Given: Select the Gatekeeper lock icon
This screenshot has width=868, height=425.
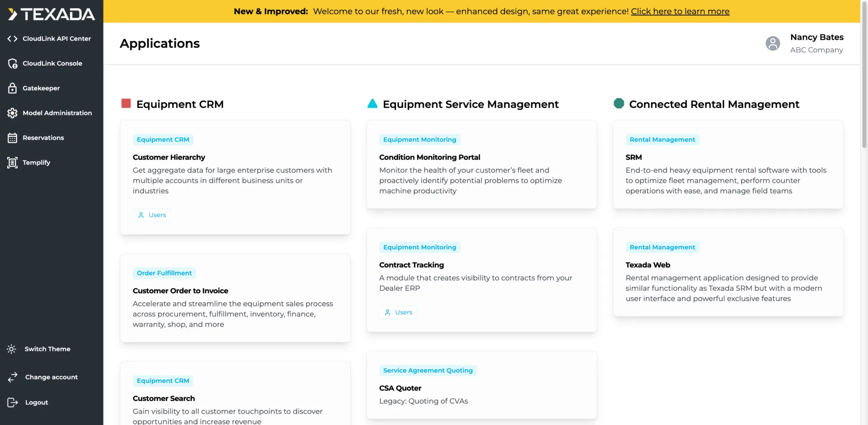Looking at the screenshot, I should [12, 88].
